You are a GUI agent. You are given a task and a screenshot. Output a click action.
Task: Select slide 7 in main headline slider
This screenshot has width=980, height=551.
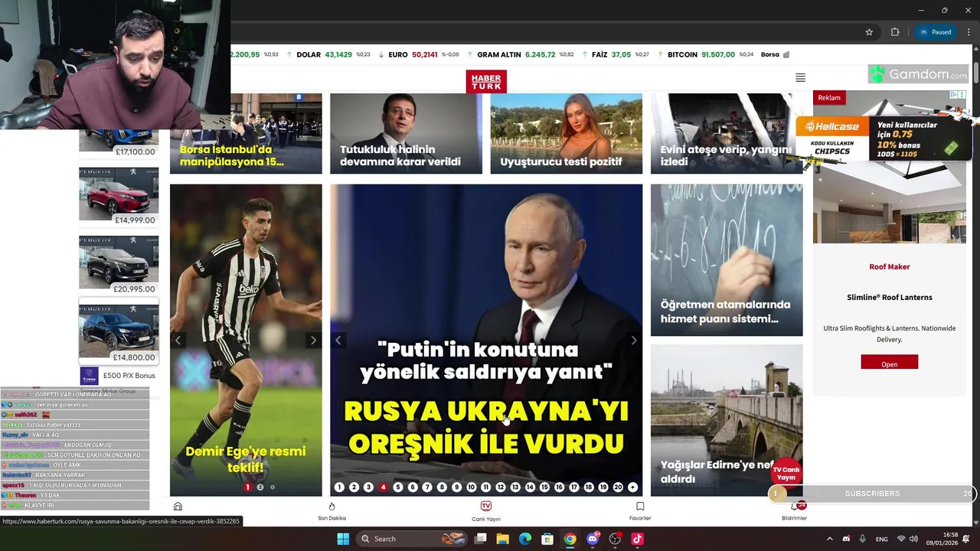[427, 487]
